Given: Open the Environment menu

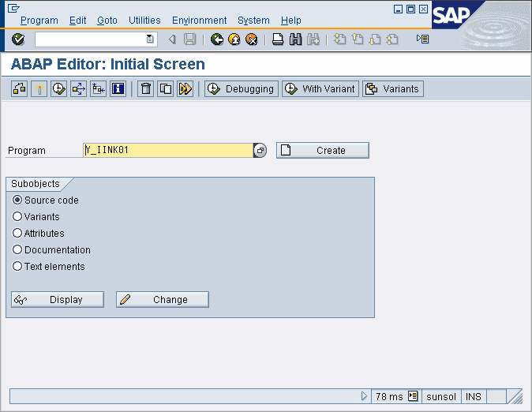Looking at the screenshot, I should coord(199,21).
